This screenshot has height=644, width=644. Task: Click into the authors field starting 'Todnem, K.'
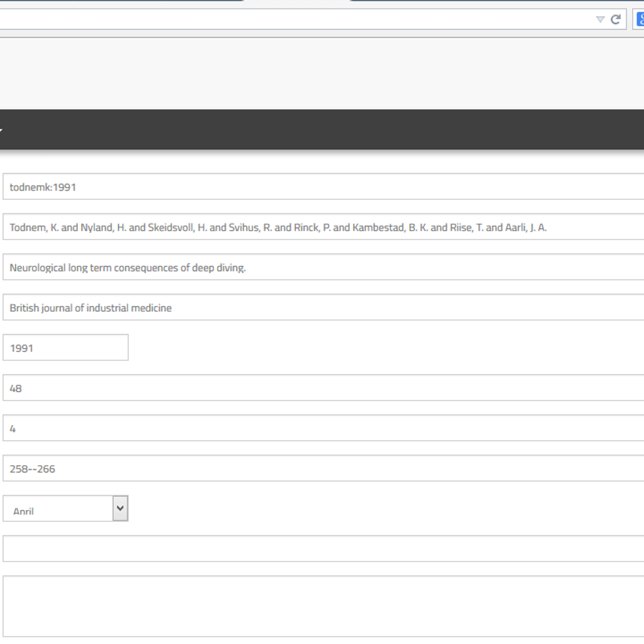click(x=322, y=227)
